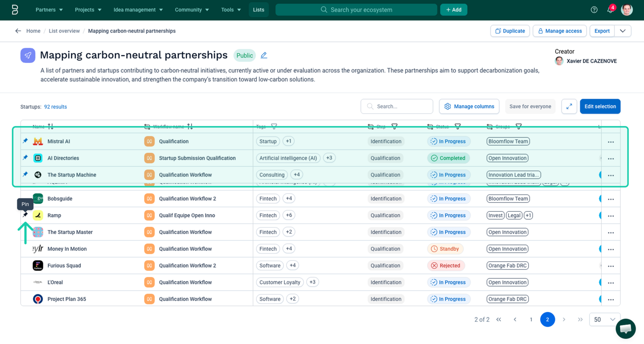Expand the Idea management menu
The width and height of the screenshot is (644, 344).
pyautogui.click(x=138, y=10)
